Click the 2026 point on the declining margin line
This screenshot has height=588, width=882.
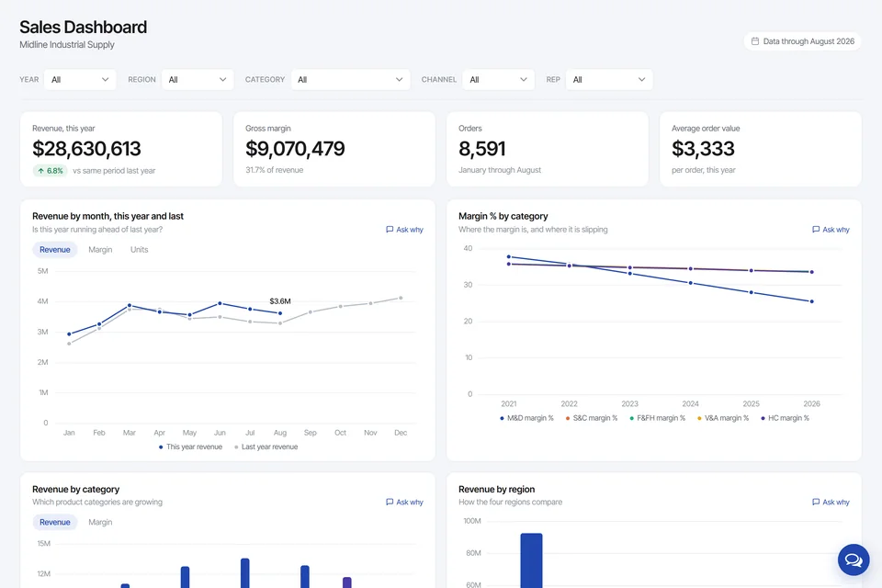click(x=811, y=301)
